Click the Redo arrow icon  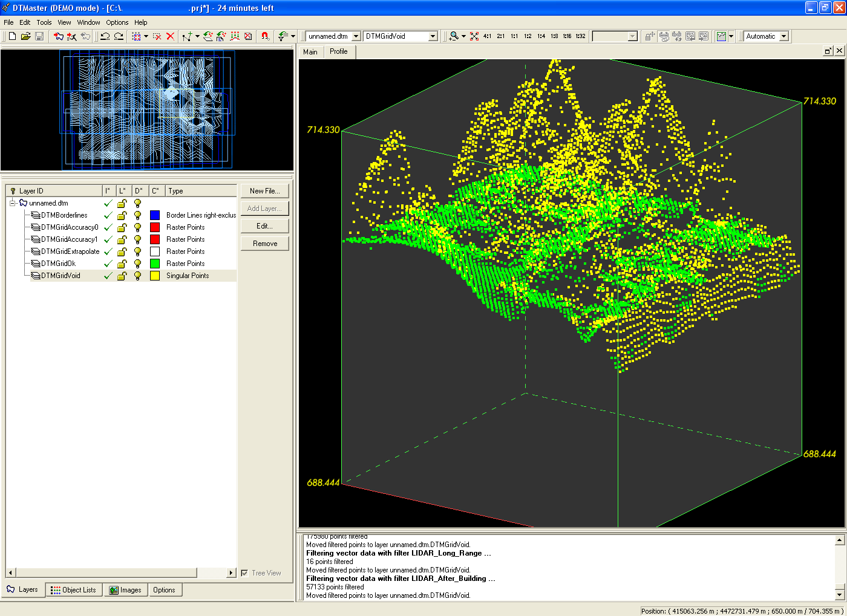pos(119,36)
